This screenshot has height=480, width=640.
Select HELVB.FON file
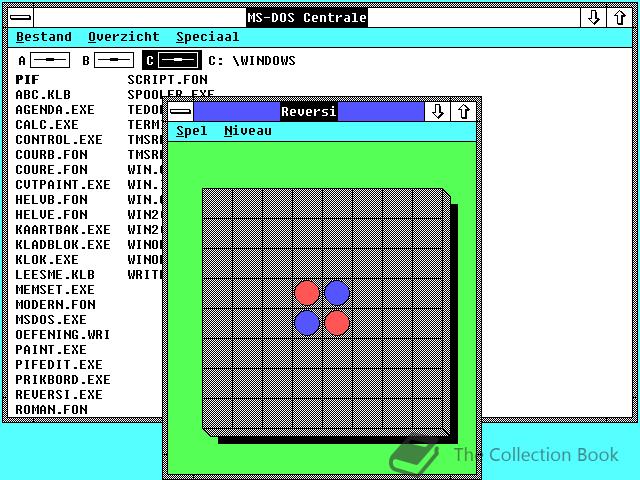tap(51, 200)
